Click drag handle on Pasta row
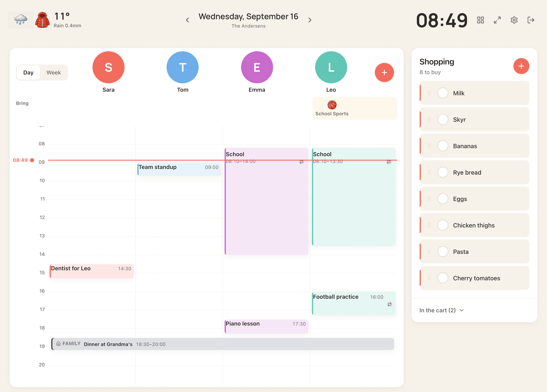Viewport: 547px width, 392px height. (x=429, y=252)
